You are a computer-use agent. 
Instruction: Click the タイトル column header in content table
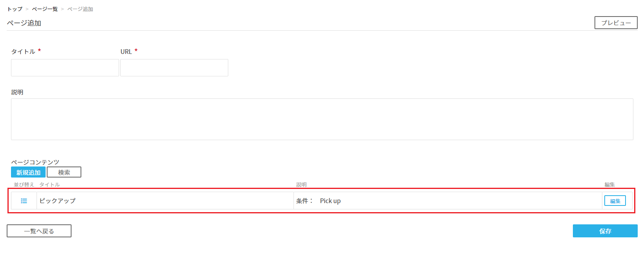pos(50,185)
